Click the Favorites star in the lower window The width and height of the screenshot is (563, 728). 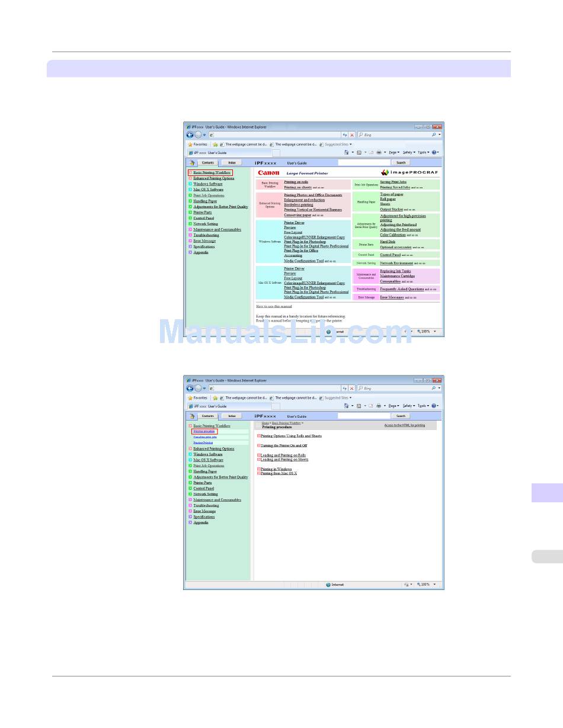[x=190, y=398]
